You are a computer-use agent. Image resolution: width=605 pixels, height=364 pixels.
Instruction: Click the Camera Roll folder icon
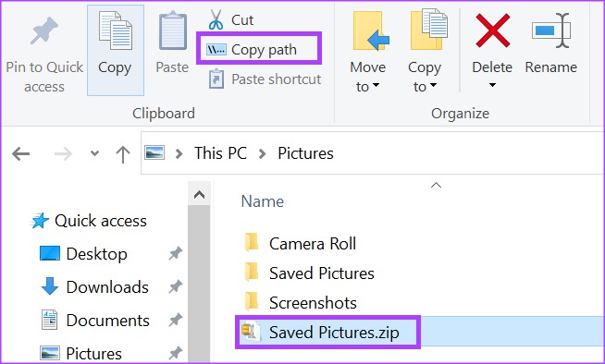click(252, 243)
